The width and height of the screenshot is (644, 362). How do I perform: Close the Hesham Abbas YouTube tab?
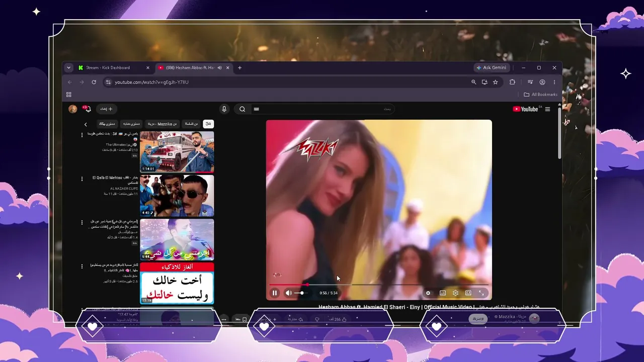point(228,68)
